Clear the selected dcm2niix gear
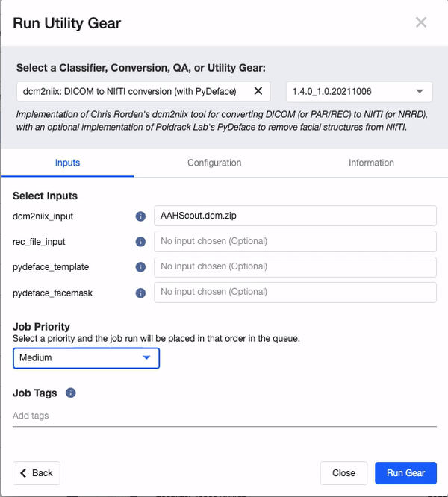Screen dimensions: 448x497 coord(258,91)
